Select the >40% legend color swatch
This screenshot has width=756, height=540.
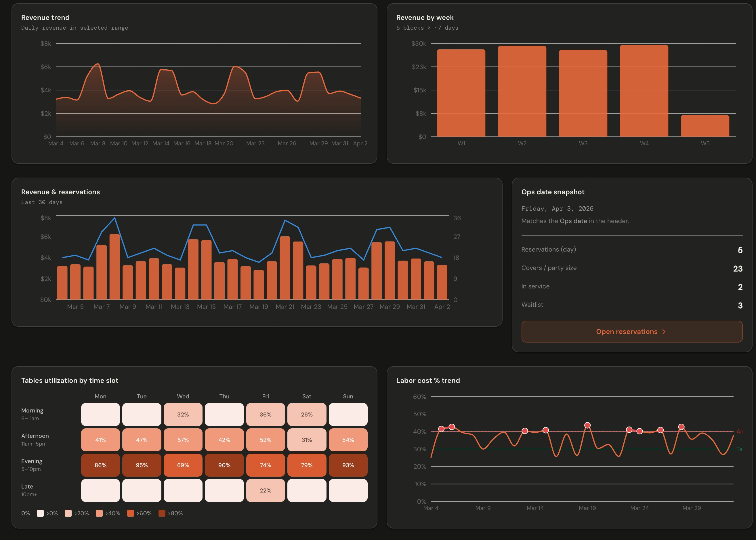99,513
